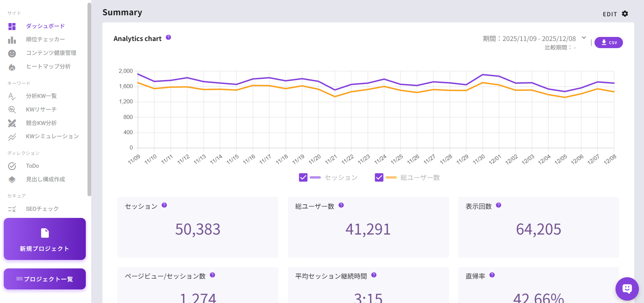
Task: Click the heatmap flame icon
Action: click(x=12, y=67)
